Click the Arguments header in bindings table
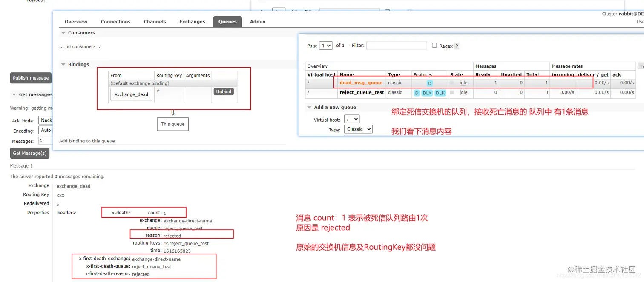 [x=198, y=75]
